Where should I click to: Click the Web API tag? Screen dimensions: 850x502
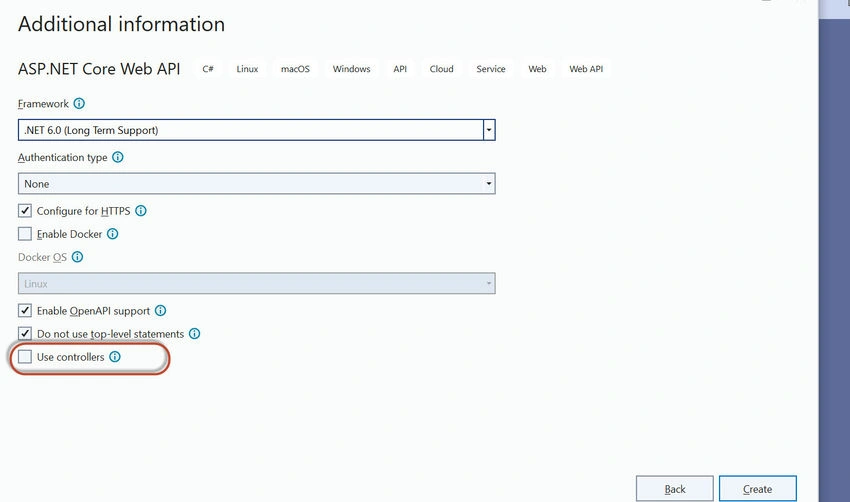pos(586,69)
